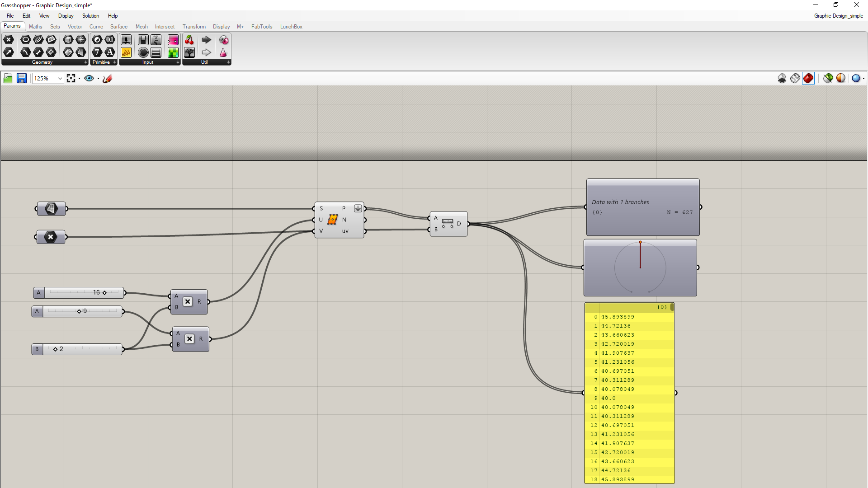This screenshot has height=488, width=868.
Task: Select the Point parameter node on canvas
Action: coord(51,237)
